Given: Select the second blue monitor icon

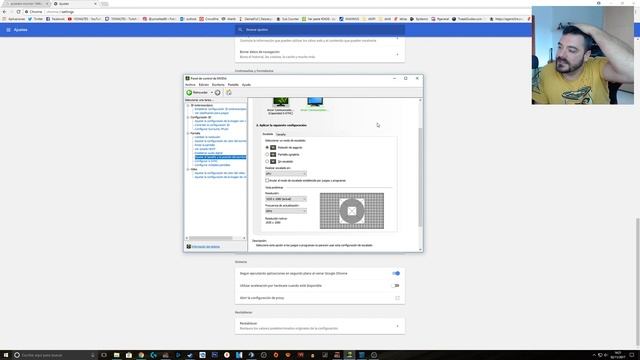Looking at the screenshot, I should coord(315,102).
